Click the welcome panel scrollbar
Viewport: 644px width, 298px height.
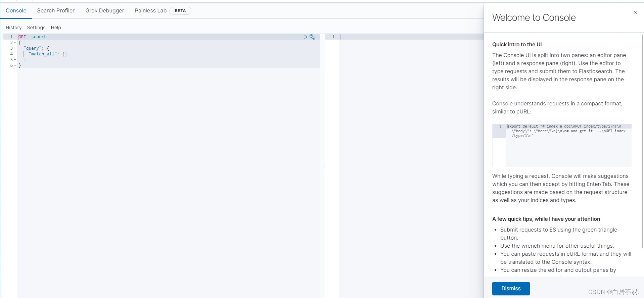[x=642, y=141]
